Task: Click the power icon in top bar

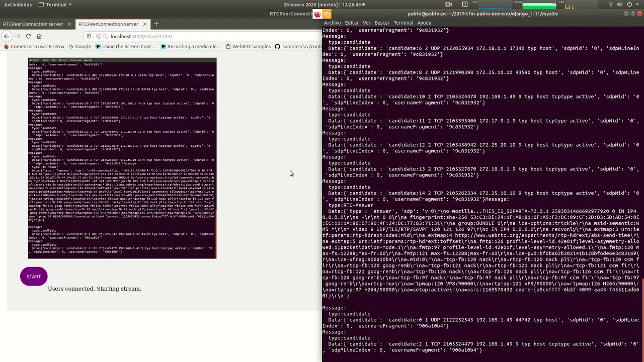Action: pyautogui.click(x=629, y=5)
